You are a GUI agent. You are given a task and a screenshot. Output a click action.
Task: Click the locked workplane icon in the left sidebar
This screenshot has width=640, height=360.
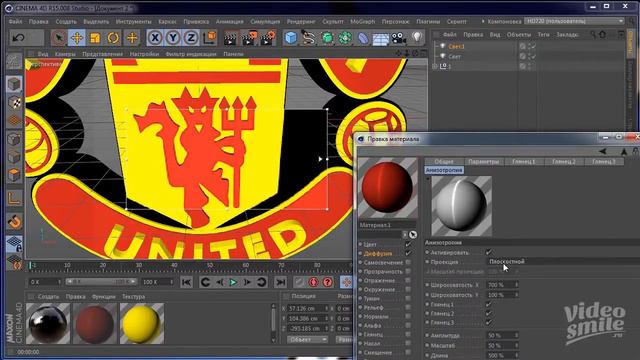pos(14,244)
